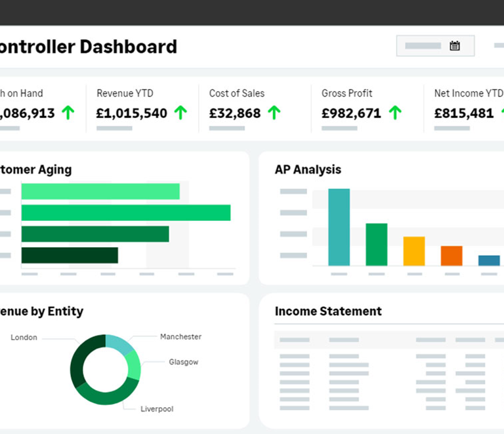Click the Controller Dashboard title

pos(89,47)
